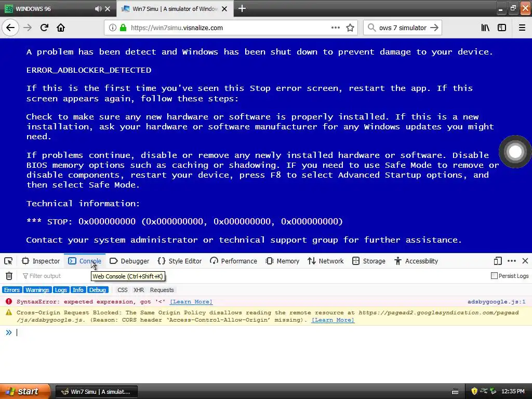Open the Memory panel
Viewport: 532px width, 399px height.
click(x=282, y=261)
